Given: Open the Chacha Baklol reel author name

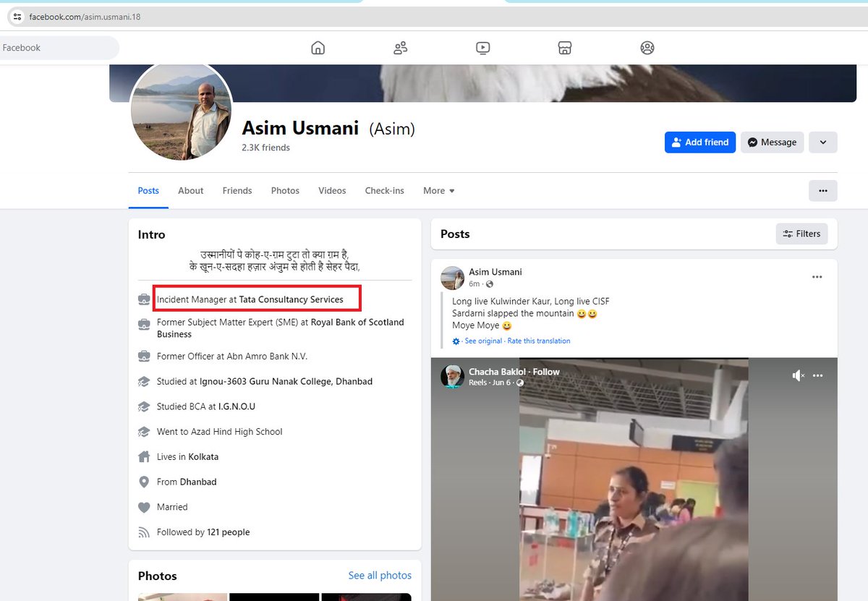Looking at the screenshot, I should pyautogui.click(x=498, y=372).
